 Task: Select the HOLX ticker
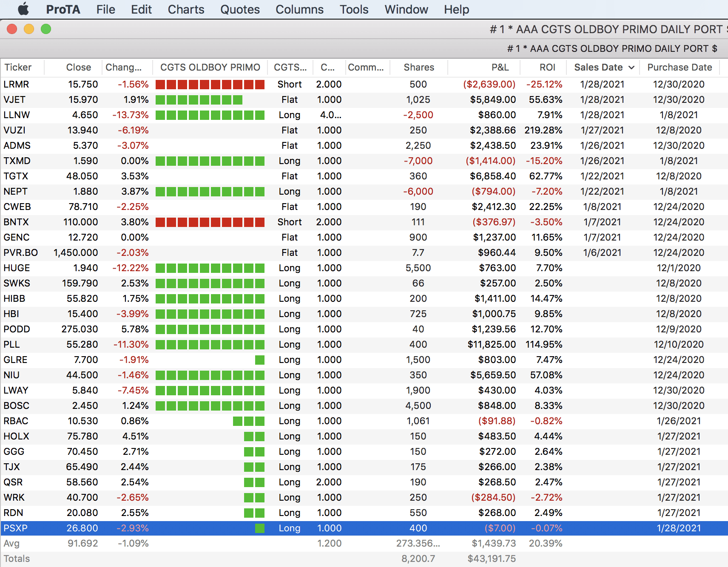[16, 436]
